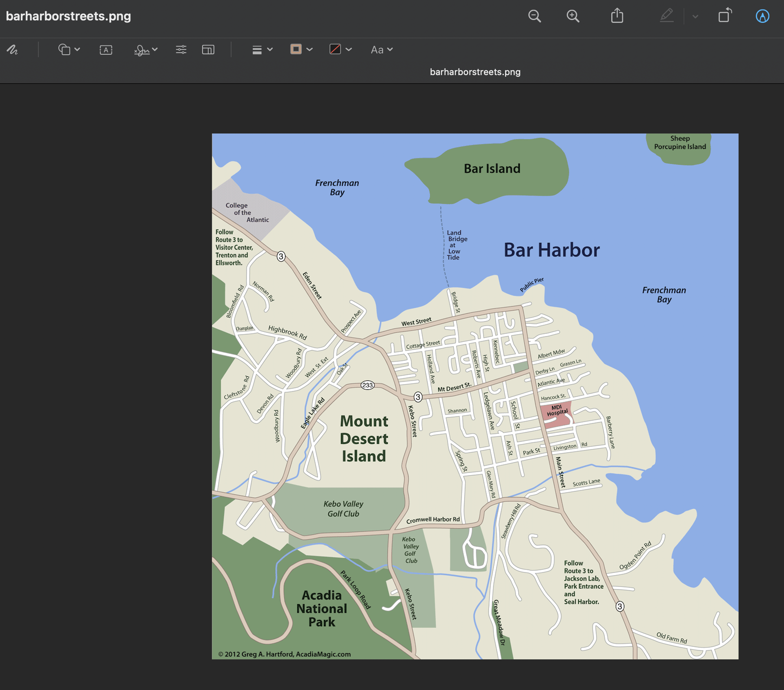Click the Bar Harbor label on map
Image resolution: width=784 pixels, height=690 pixels.
pos(552,250)
